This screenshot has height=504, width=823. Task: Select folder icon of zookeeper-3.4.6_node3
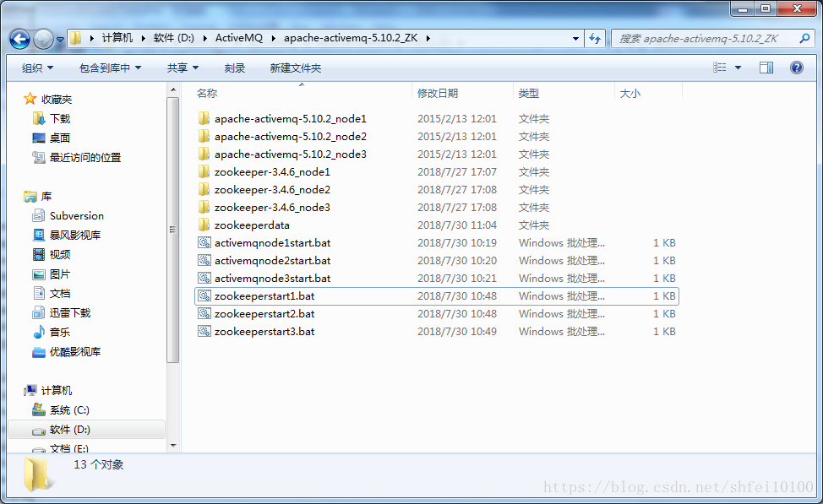click(204, 207)
